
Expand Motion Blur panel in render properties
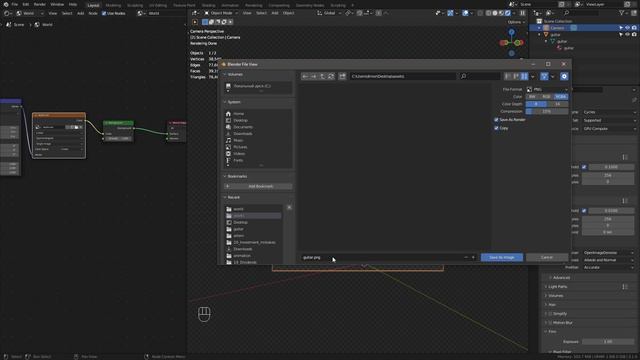coord(562,323)
